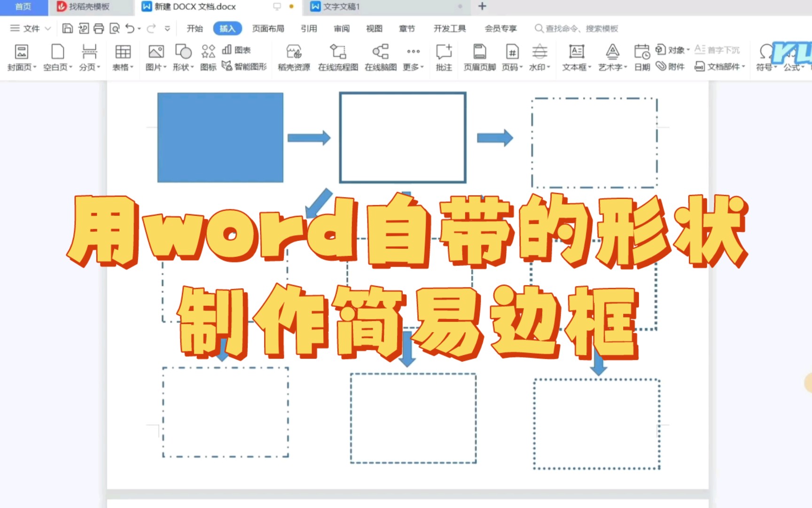Select the bottom-left dash-dot rectangle
The image size is (812, 508).
point(226,412)
